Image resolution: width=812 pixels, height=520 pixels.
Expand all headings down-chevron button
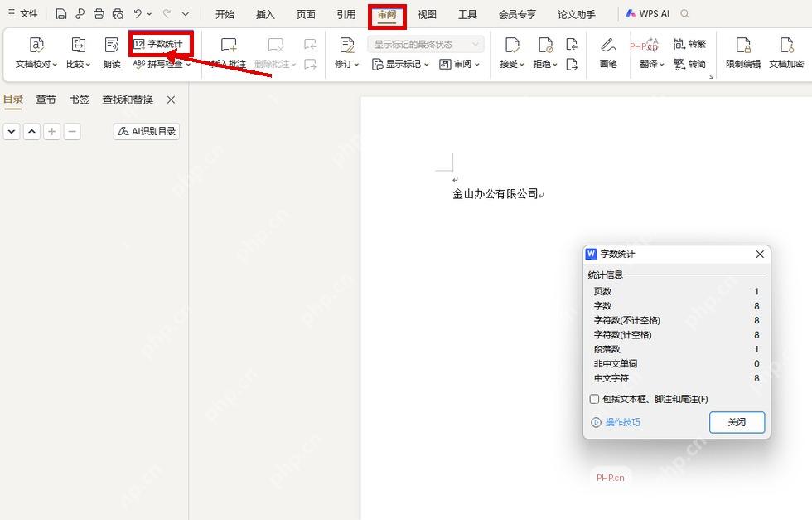click(12, 132)
